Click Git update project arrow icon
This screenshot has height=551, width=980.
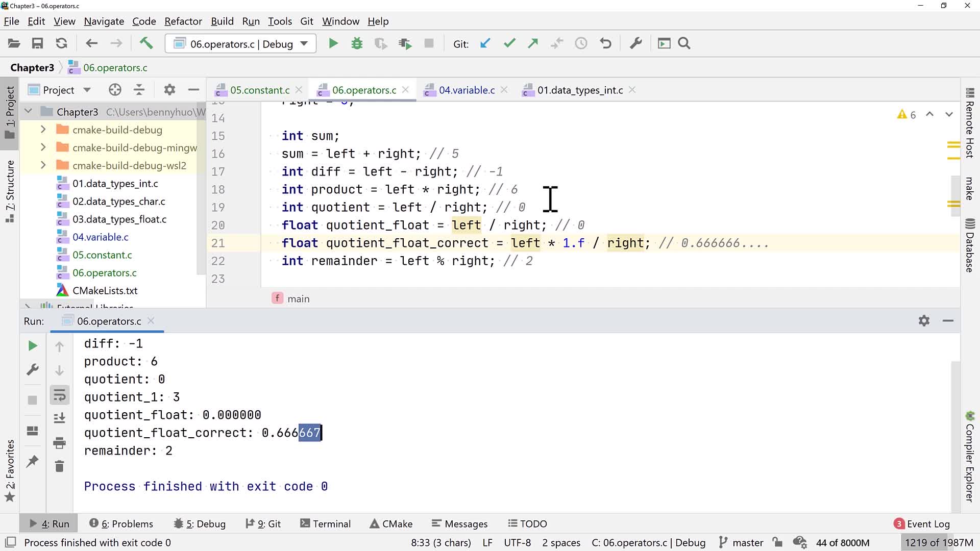pyautogui.click(x=485, y=43)
